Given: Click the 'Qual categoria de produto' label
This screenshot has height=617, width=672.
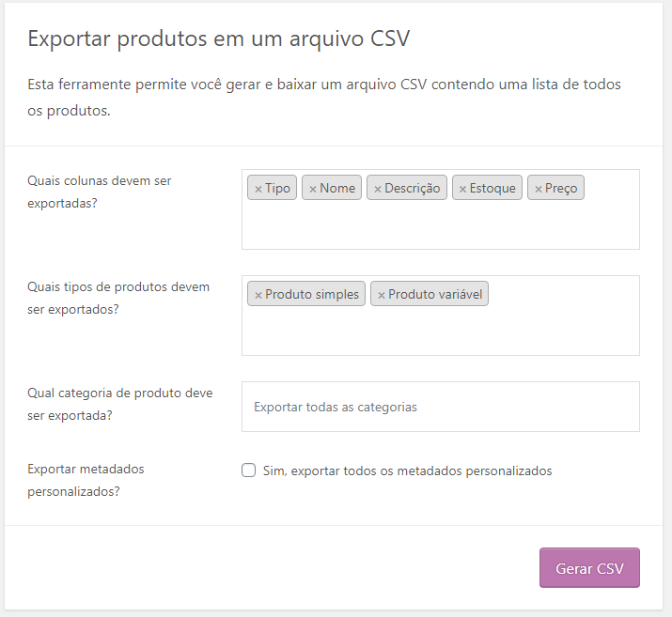Looking at the screenshot, I should click(120, 404).
